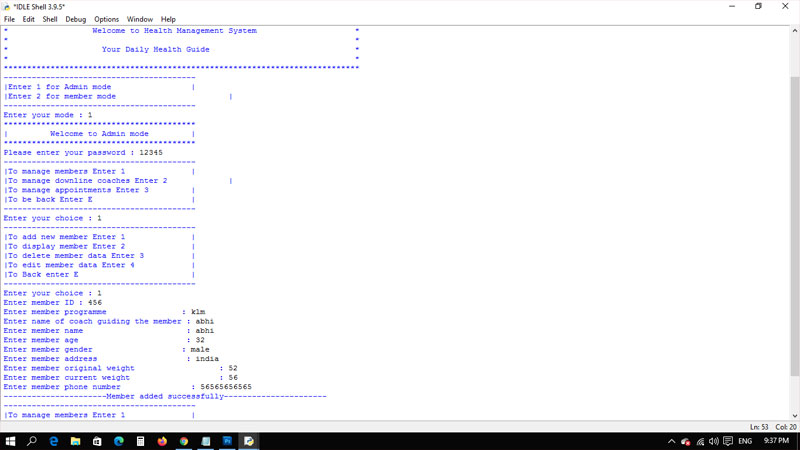
Task: Open the Debug menu
Action: 76,19
